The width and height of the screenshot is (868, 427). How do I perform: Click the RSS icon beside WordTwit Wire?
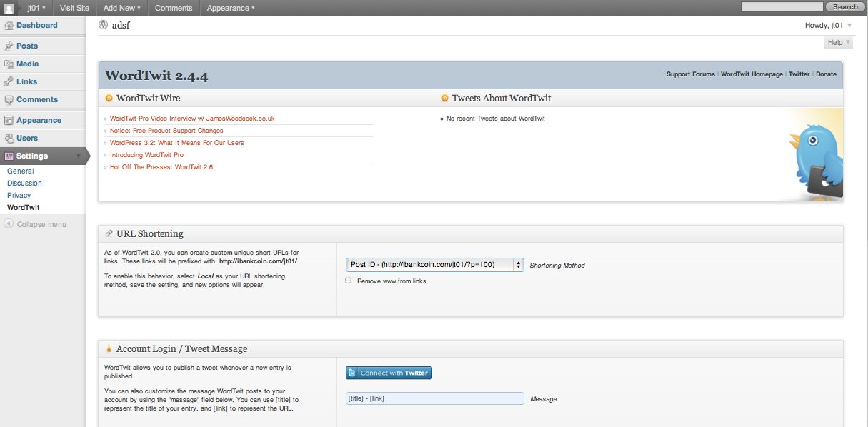(x=109, y=99)
